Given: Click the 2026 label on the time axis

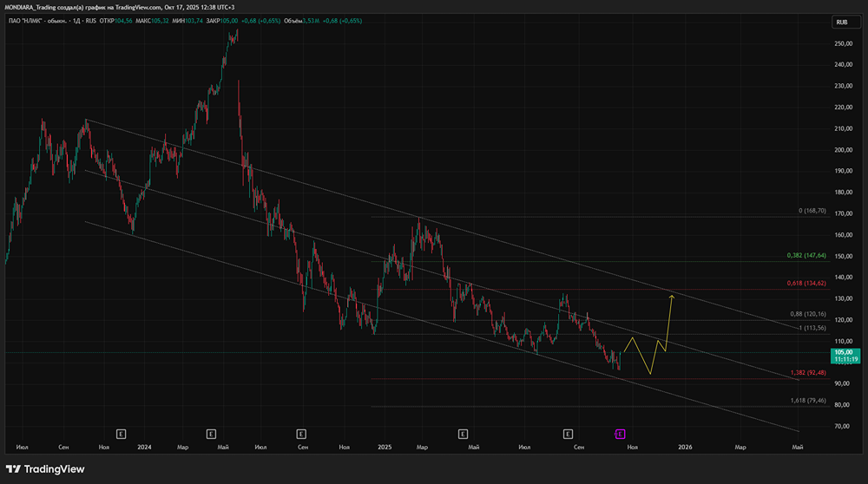Looking at the screenshot, I should point(685,447).
